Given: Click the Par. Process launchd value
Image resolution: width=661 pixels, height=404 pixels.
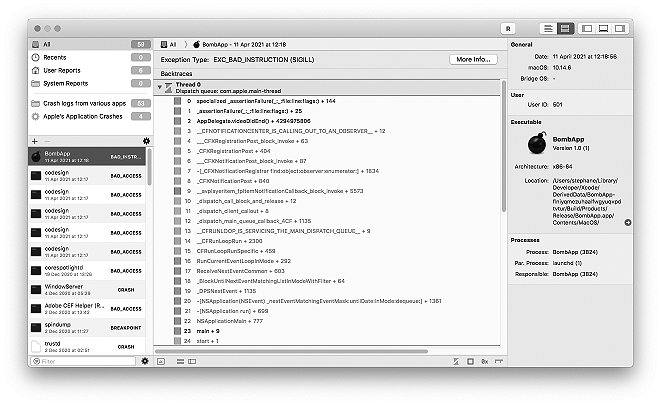Looking at the screenshot, I should click(567, 263).
